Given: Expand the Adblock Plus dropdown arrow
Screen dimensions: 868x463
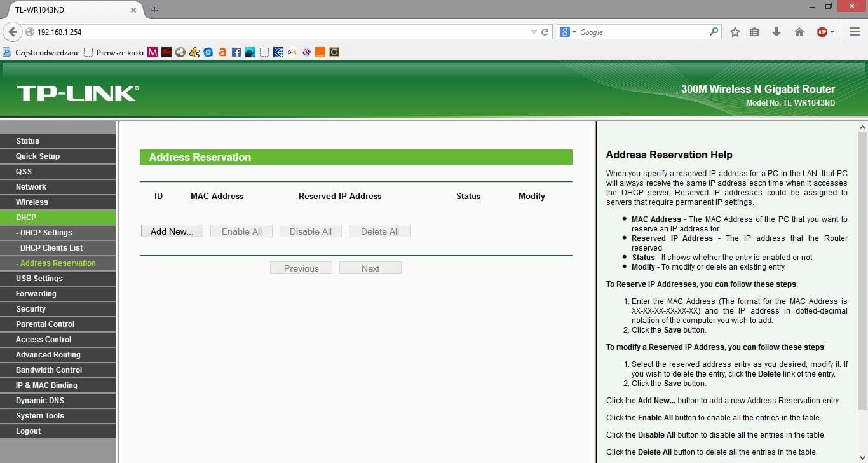Looking at the screenshot, I should click(x=832, y=32).
